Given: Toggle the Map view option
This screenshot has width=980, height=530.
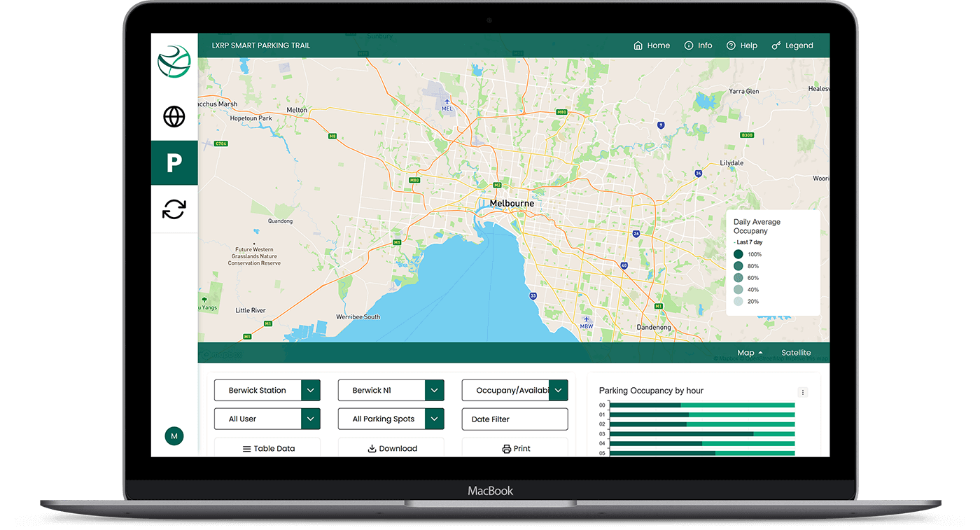Looking at the screenshot, I should pos(750,353).
